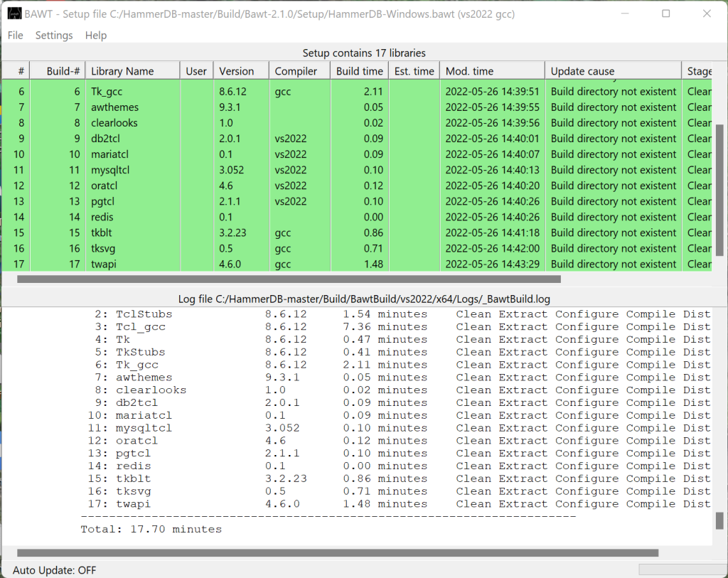This screenshot has height=578, width=728.
Task: Click the BAWT application icon in the title bar
Action: click(x=16, y=14)
